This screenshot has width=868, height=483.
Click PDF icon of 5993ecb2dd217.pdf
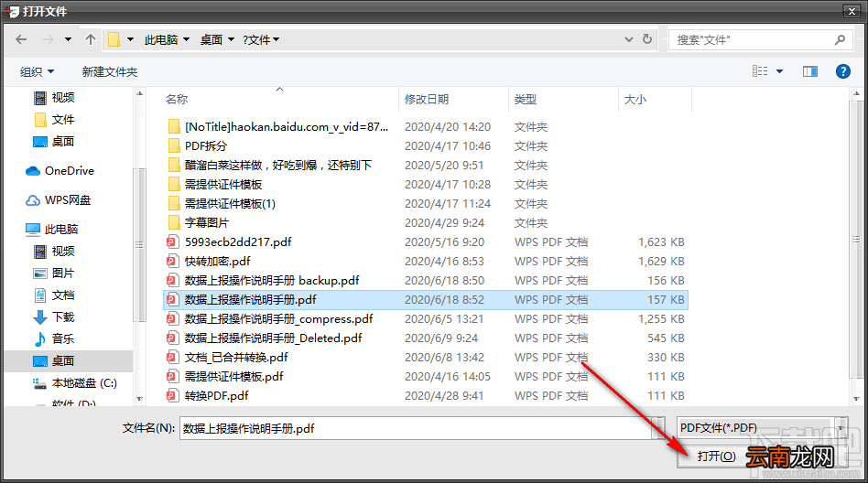pos(173,241)
